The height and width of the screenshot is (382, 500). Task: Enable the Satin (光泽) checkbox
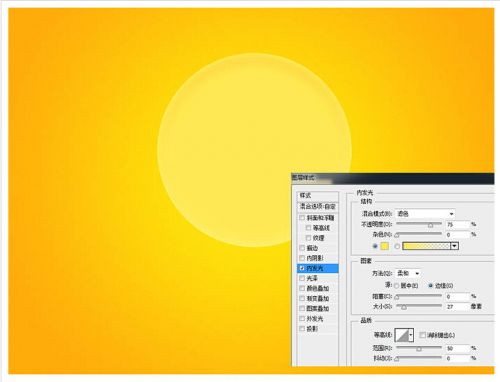coord(302,278)
